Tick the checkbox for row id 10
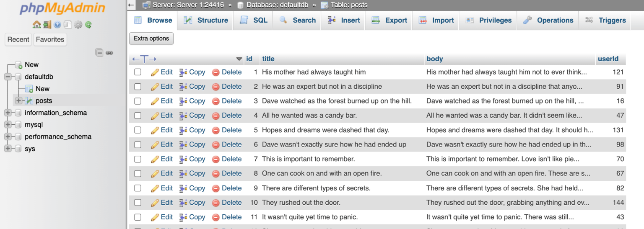The height and width of the screenshot is (229, 644). (138, 203)
